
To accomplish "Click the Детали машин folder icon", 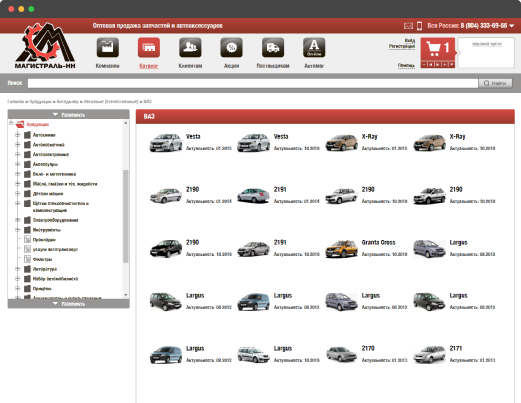I will pyautogui.click(x=27, y=193).
